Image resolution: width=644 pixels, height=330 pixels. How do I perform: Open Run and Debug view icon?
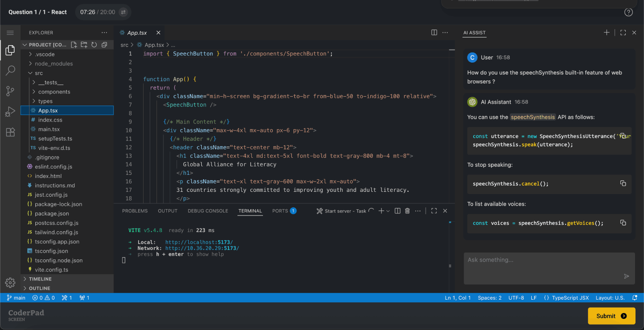(x=10, y=112)
